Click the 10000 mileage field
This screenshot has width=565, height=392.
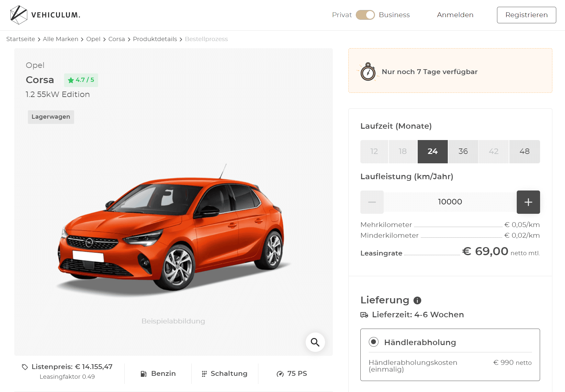[450, 202]
